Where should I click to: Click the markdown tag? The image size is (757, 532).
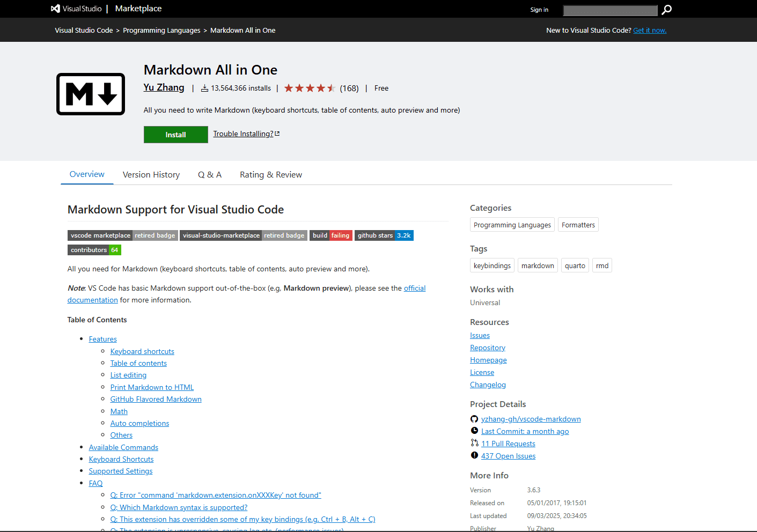point(538,265)
